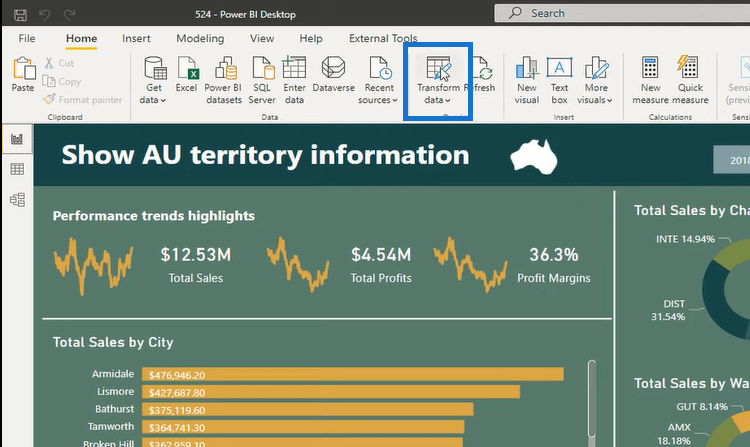Connect to SQL Server
The height and width of the screenshot is (447, 750).
tap(262, 80)
